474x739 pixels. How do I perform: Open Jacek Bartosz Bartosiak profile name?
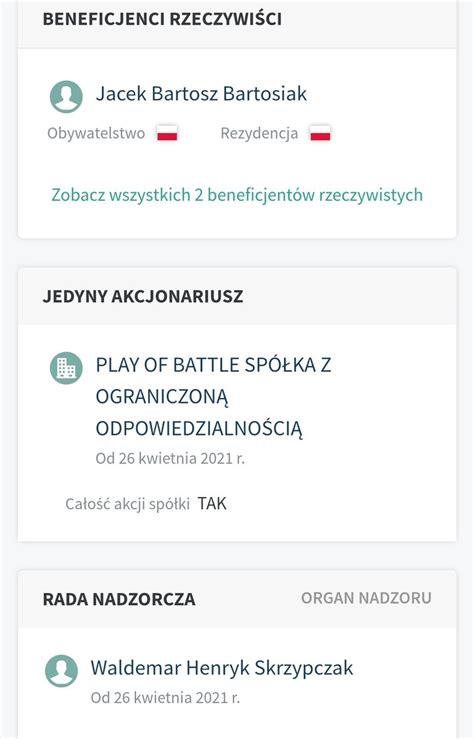[201, 93]
